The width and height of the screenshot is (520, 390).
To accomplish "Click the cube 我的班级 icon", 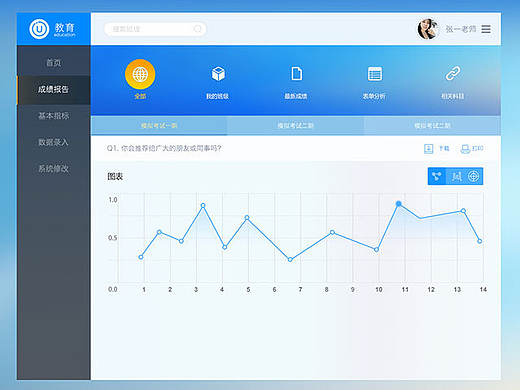I will [218, 74].
